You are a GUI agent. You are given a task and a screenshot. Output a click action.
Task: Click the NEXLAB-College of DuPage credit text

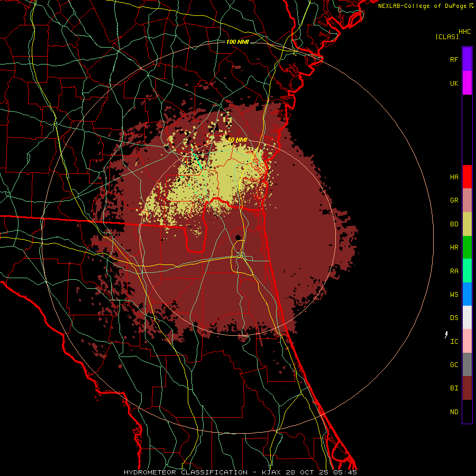422,6
